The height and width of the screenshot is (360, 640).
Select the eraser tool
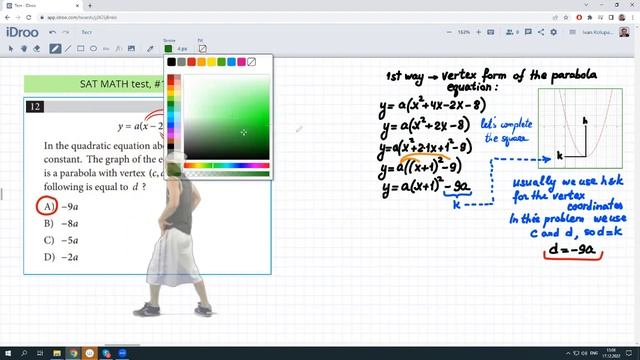[x=37, y=49]
